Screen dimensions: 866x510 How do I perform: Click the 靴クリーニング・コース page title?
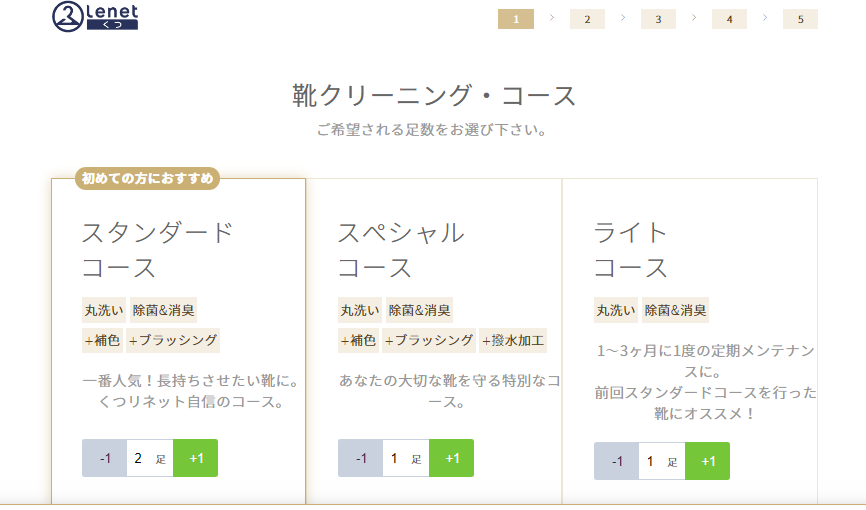point(434,96)
